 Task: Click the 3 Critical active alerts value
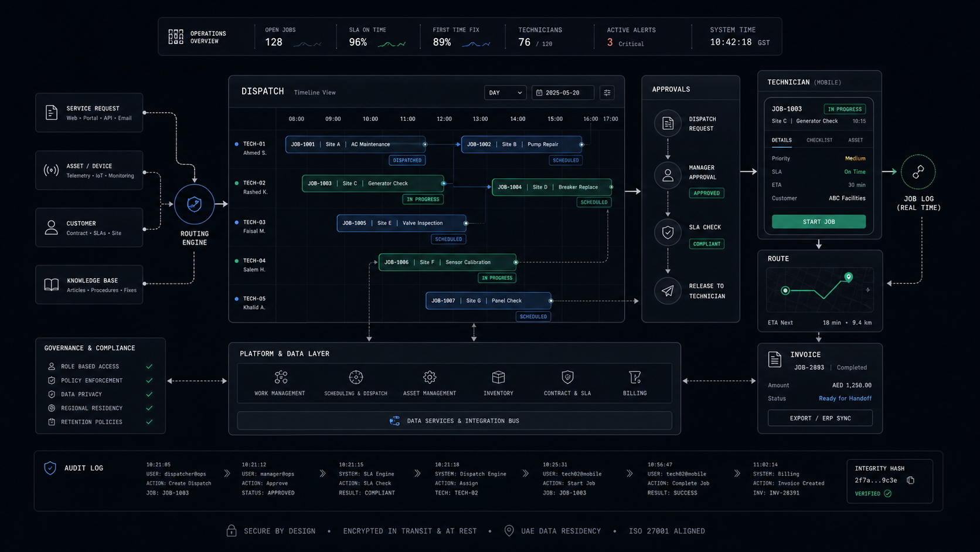click(x=625, y=43)
